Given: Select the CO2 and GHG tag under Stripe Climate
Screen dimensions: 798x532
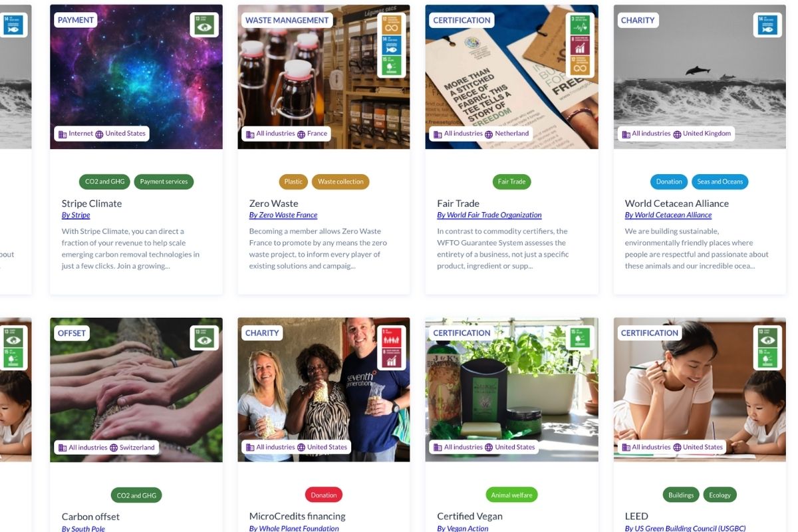Looking at the screenshot, I should coord(105,182).
